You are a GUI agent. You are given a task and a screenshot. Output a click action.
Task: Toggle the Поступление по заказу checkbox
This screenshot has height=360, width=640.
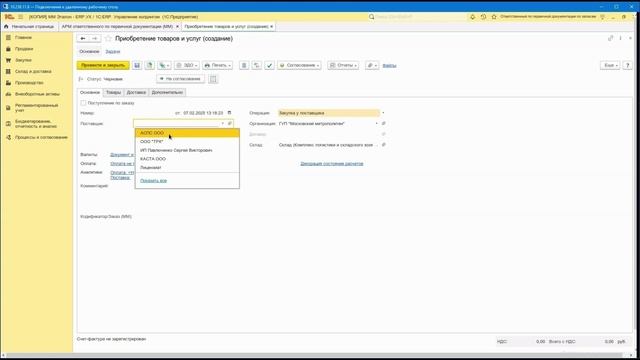click(83, 103)
